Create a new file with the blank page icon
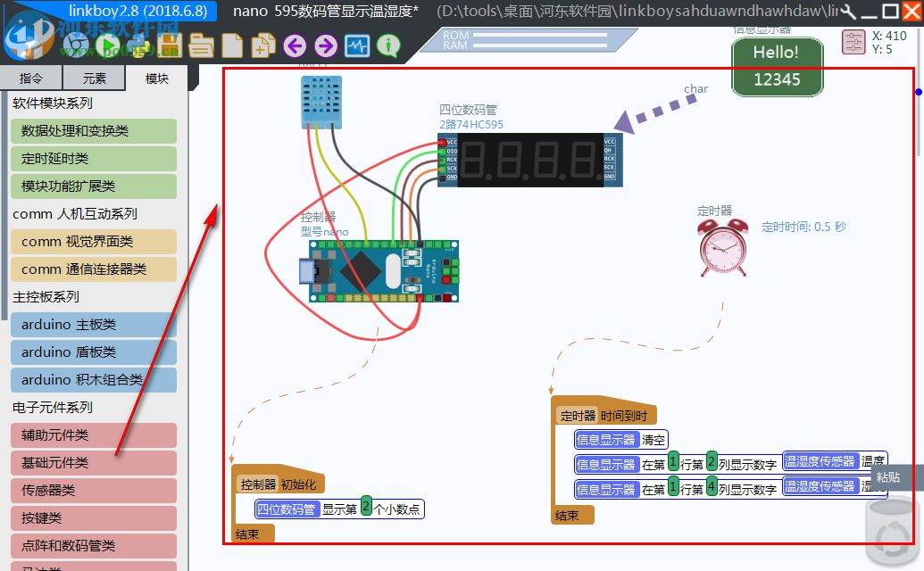 pos(231,46)
